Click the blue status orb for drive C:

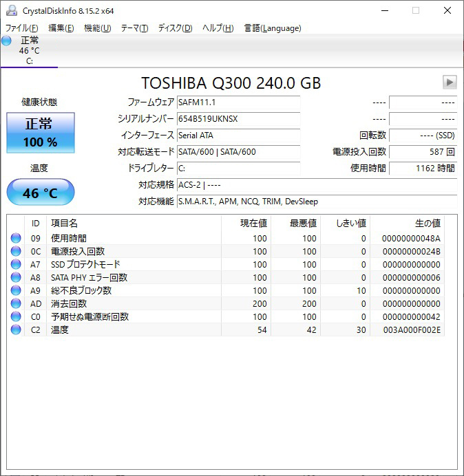pos(6,41)
